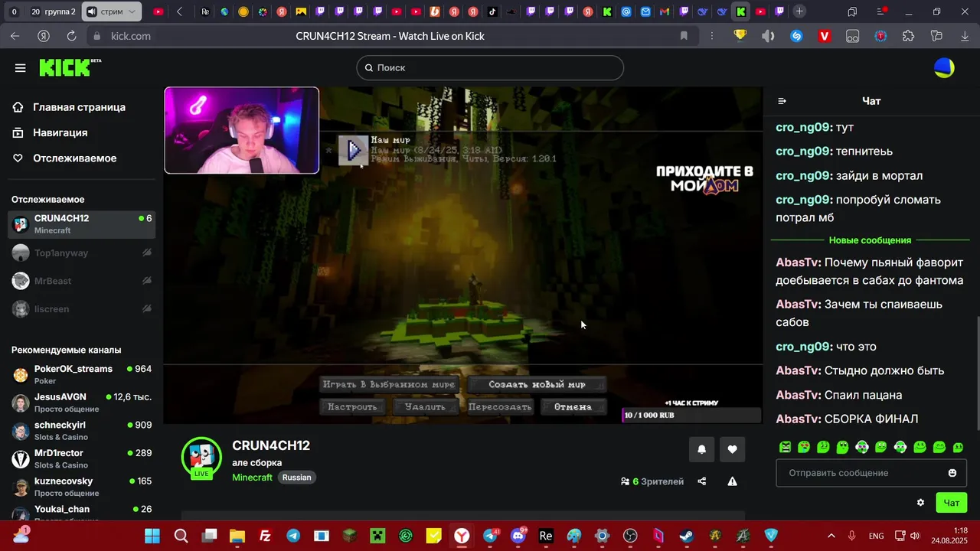Viewport: 980px width, 551px height.
Task: Insert the headphones emote with purple glasses
Action: point(861,447)
